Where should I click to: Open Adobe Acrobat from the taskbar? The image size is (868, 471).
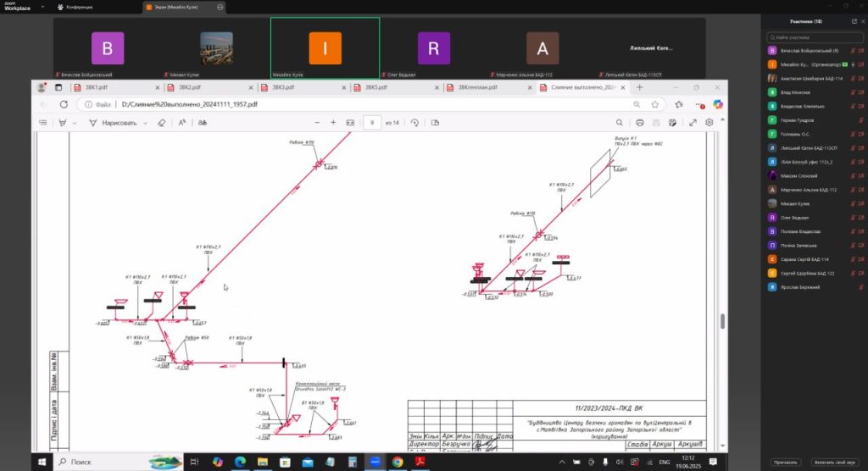point(420,462)
